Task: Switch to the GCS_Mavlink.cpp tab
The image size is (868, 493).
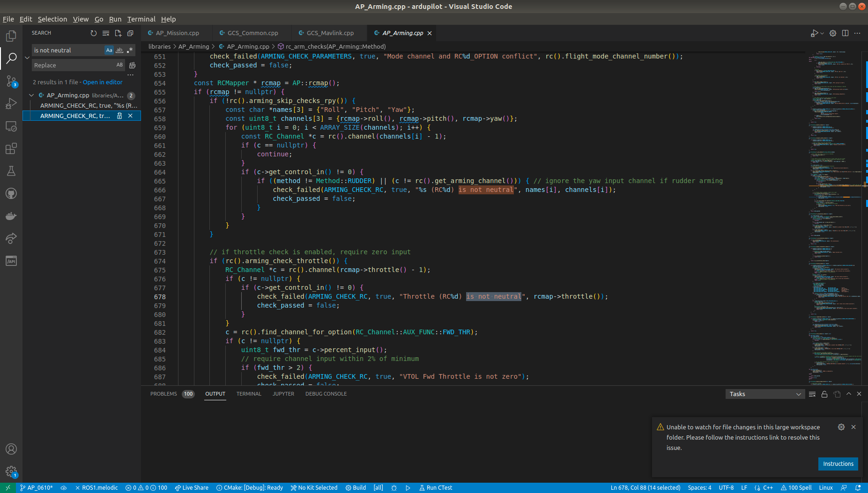Action: tap(329, 33)
